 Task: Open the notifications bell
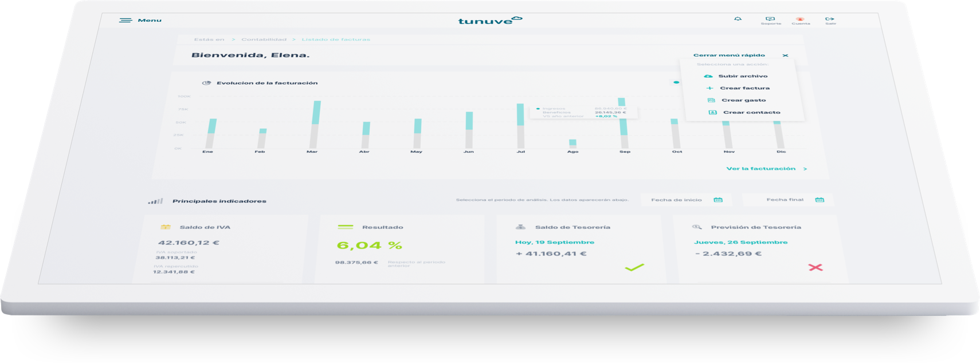pyautogui.click(x=738, y=19)
